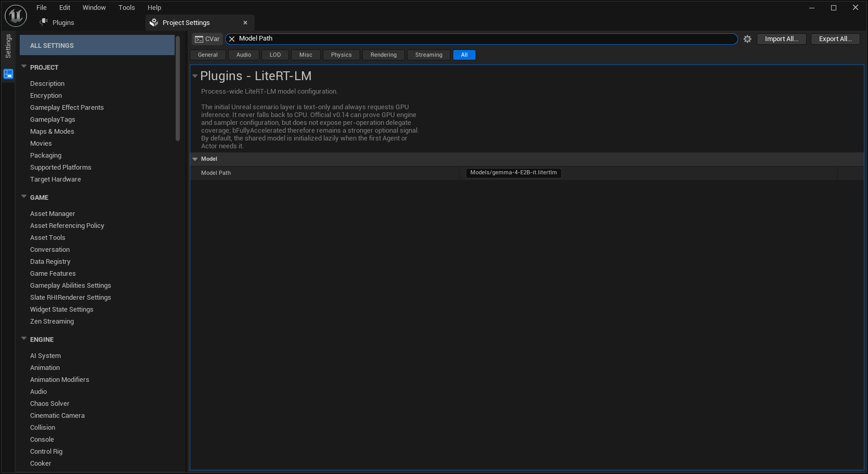
Task: Open Collision settings
Action: pyautogui.click(x=43, y=427)
